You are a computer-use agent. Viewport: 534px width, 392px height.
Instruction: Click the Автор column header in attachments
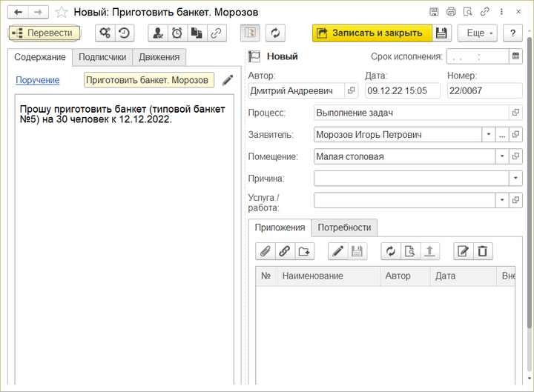[x=405, y=276]
